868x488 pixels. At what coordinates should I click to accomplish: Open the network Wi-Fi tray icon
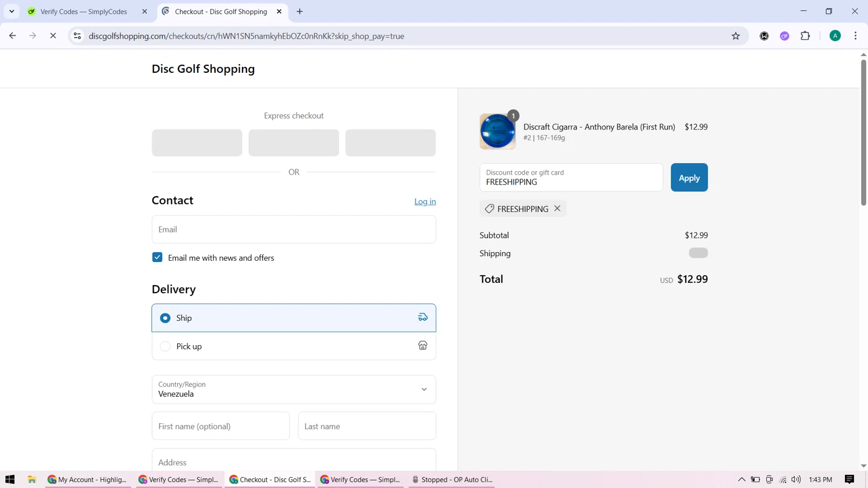783,479
